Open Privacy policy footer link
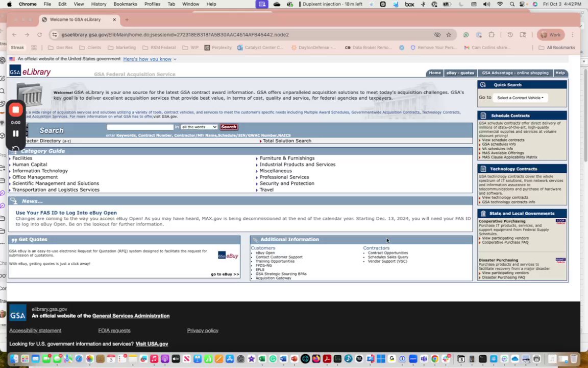Image resolution: width=588 pixels, height=368 pixels. click(x=203, y=331)
